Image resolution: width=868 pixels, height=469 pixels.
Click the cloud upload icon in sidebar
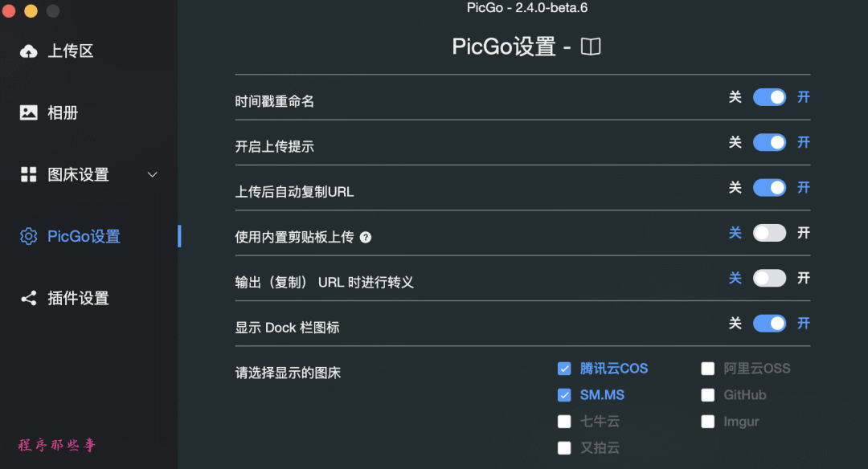point(29,51)
